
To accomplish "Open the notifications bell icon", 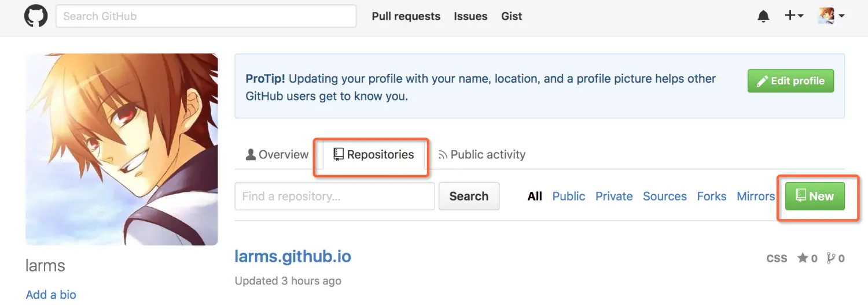I will [763, 16].
